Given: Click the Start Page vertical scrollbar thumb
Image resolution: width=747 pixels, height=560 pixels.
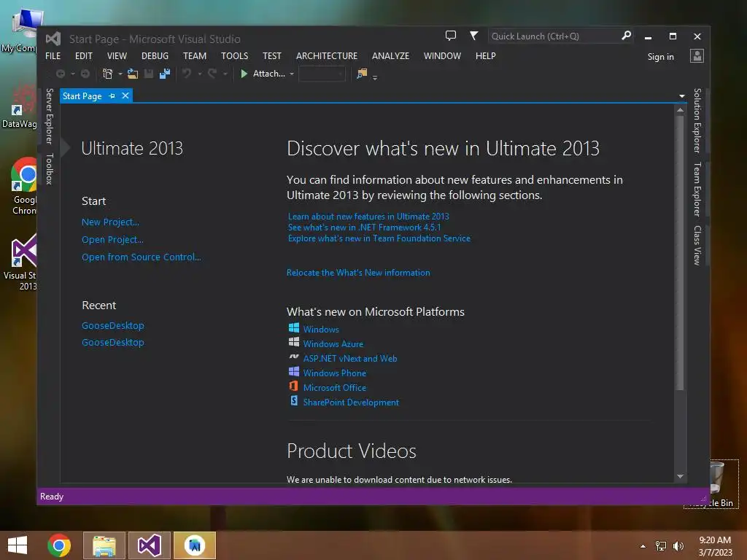Looking at the screenshot, I should (680, 253).
